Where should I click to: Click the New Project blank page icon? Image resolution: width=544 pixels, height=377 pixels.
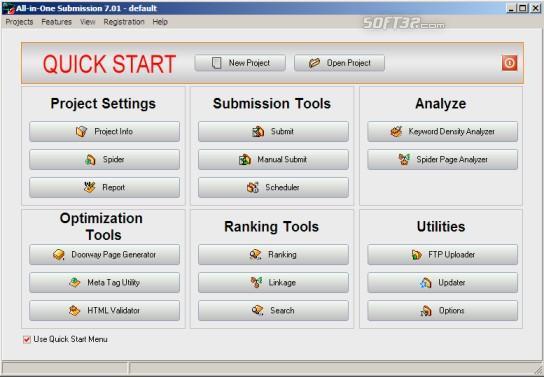coord(216,63)
